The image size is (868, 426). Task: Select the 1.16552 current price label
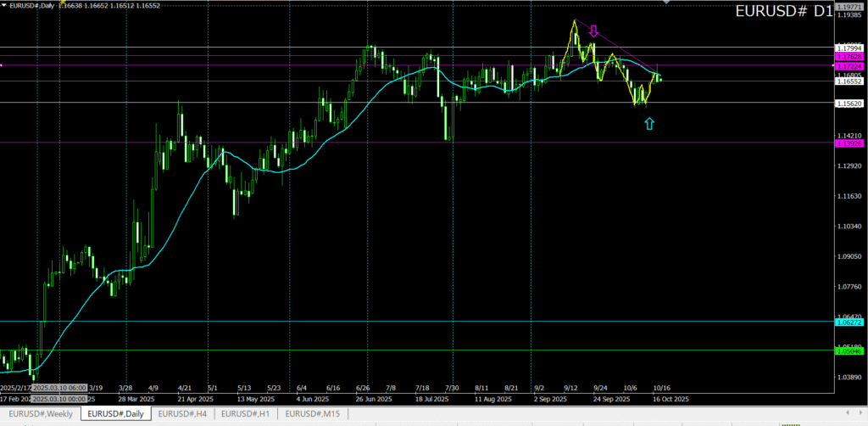click(849, 81)
